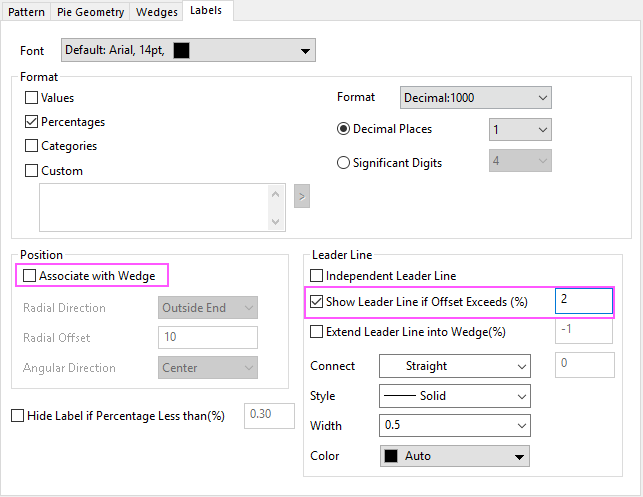This screenshot has height=497, width=643.
Task: Enable the Values checkbox
Action: 32,98
